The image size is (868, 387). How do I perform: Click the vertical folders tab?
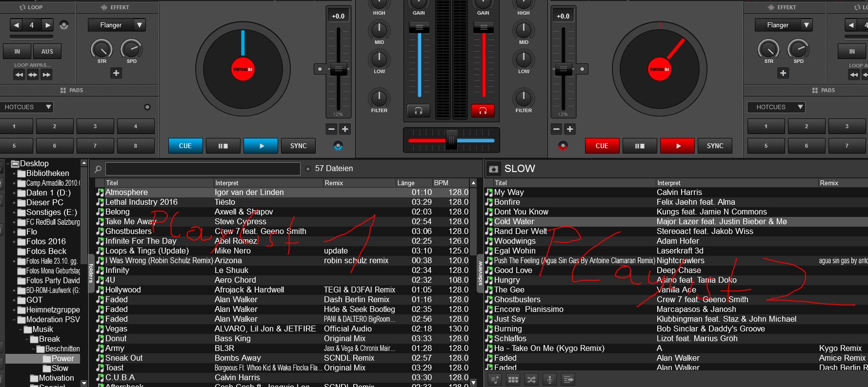(x=91, y=273)
